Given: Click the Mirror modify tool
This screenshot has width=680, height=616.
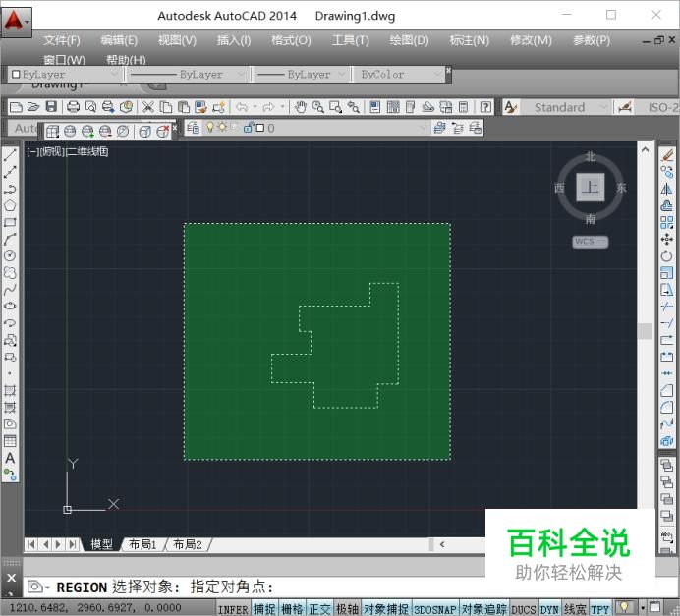Looking at the screenshot, I should point(667,189).
